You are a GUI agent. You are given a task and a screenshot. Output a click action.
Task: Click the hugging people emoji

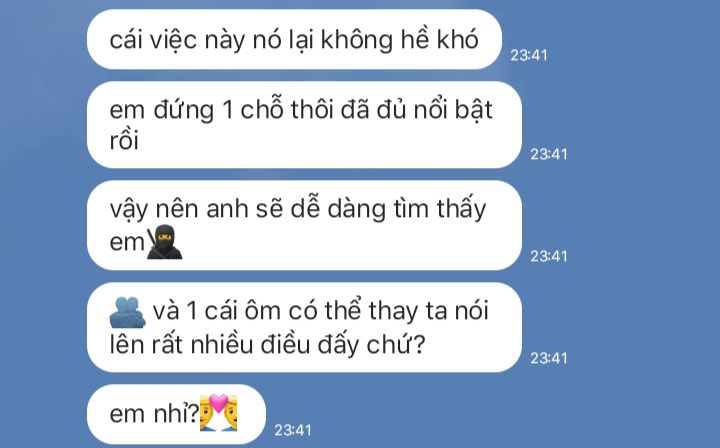point(128,313)
